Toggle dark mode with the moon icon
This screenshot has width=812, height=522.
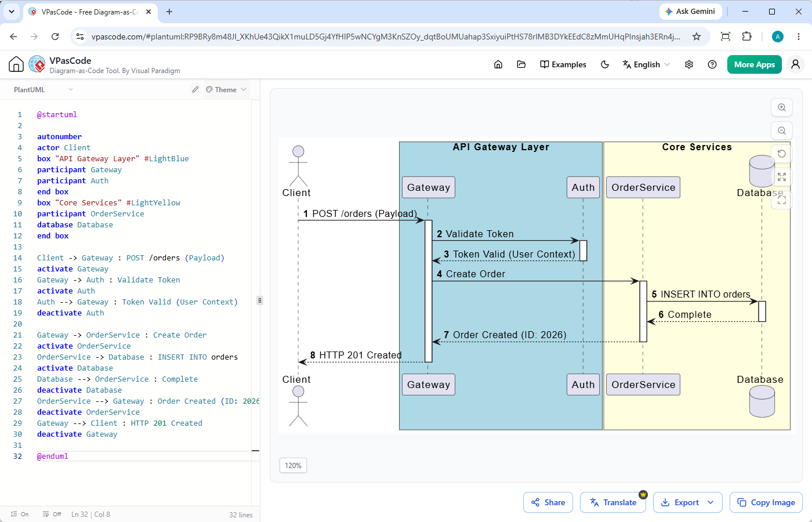pos(605,64)
